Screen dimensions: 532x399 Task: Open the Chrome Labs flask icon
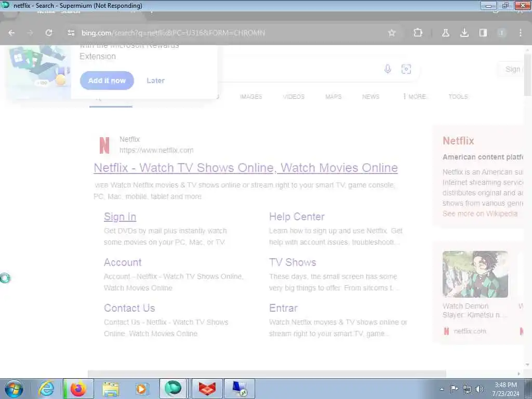coord(445,33)
